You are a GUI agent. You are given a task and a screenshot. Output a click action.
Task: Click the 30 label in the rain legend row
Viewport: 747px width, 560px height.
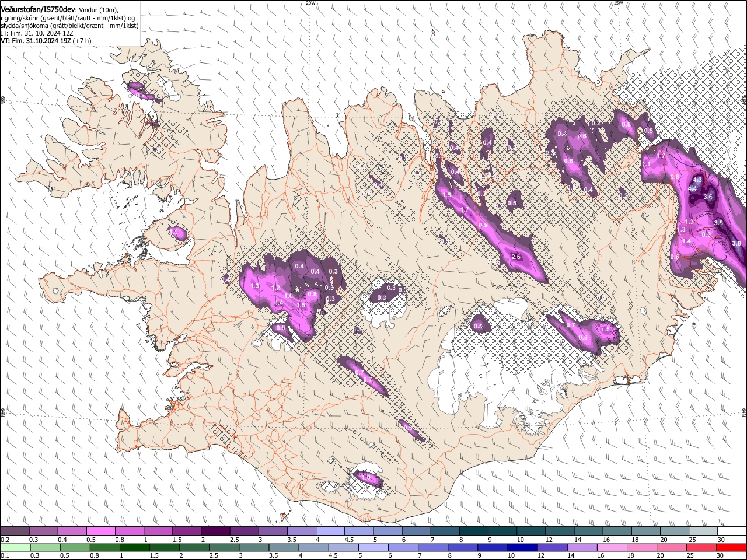pyautogui.click(x=720, y=555)
